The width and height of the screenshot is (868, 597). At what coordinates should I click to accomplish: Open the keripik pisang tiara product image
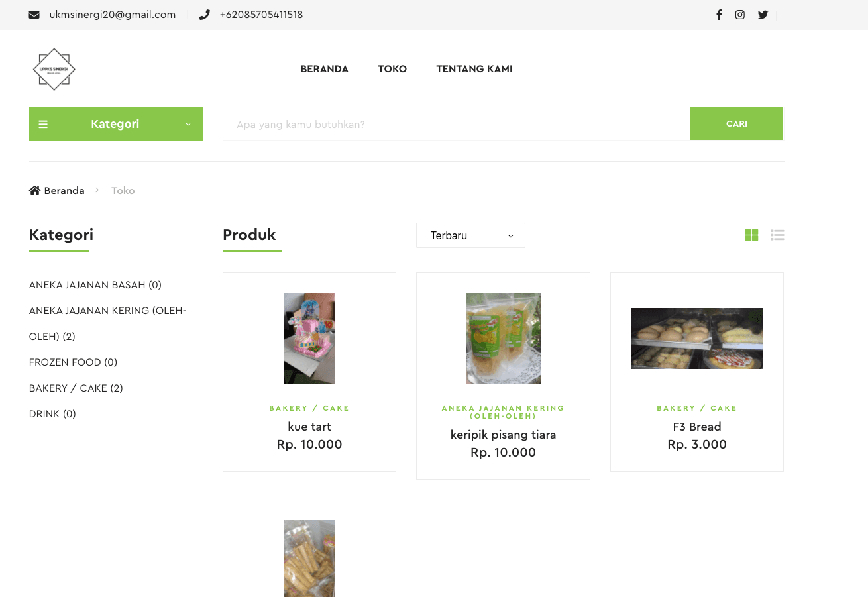click(503, 339)
